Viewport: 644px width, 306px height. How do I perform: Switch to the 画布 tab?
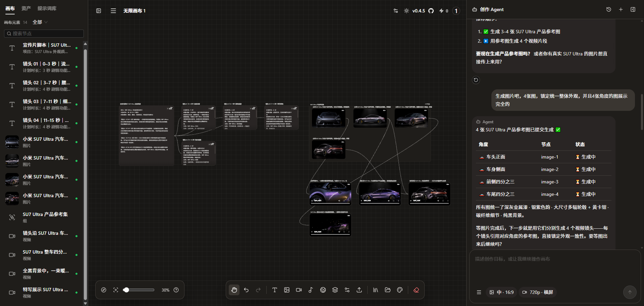click(10, 8)
